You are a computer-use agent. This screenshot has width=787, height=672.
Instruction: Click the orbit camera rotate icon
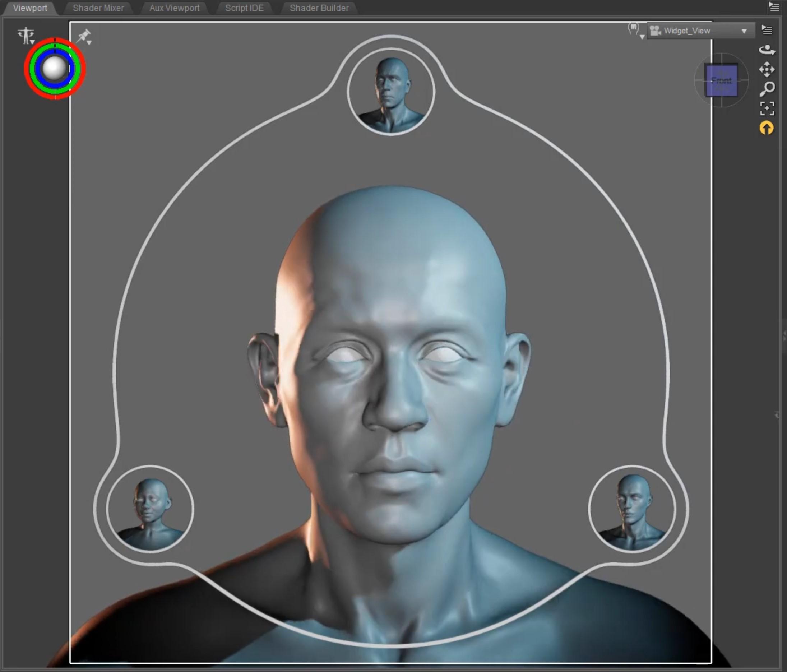767,50
